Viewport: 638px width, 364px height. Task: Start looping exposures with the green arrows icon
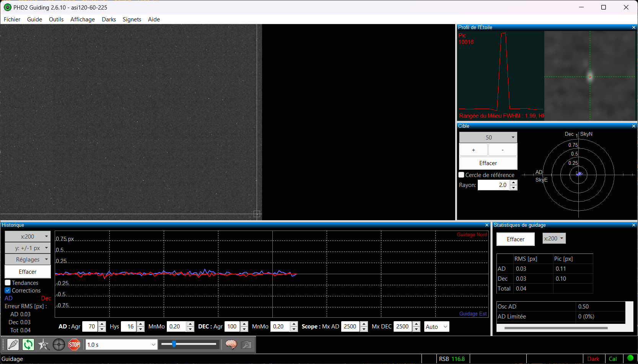click(x=28, y=344)
